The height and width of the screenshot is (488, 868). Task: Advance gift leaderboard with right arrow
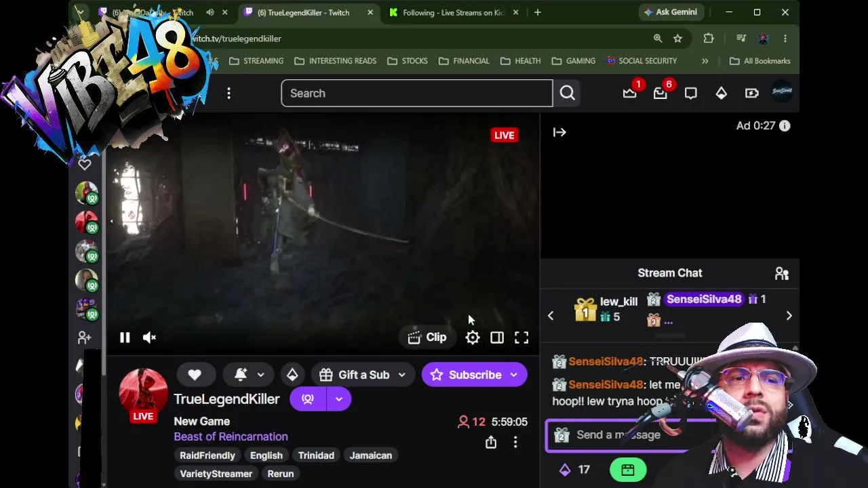(789, 316)
